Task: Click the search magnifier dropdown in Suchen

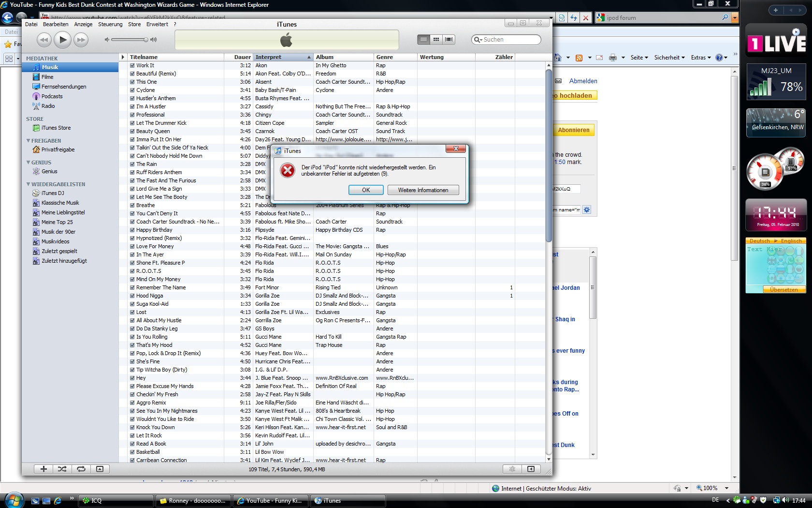Action: click(x=478, y=40)
